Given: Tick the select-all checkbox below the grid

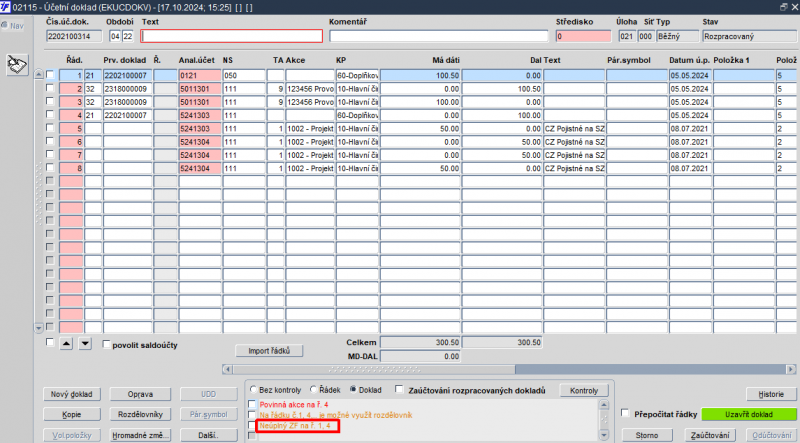Looking at the screenshot, I should (x=50, y=342).
